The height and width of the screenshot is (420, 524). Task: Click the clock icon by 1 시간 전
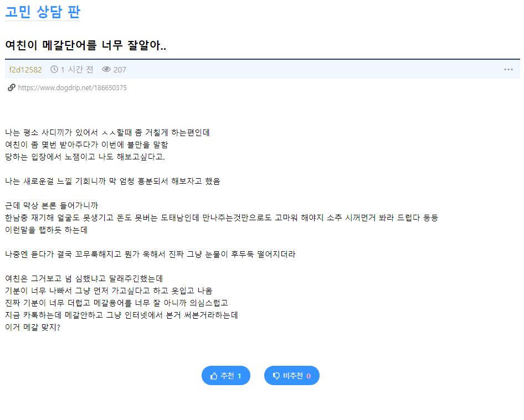tap(54, 69)
